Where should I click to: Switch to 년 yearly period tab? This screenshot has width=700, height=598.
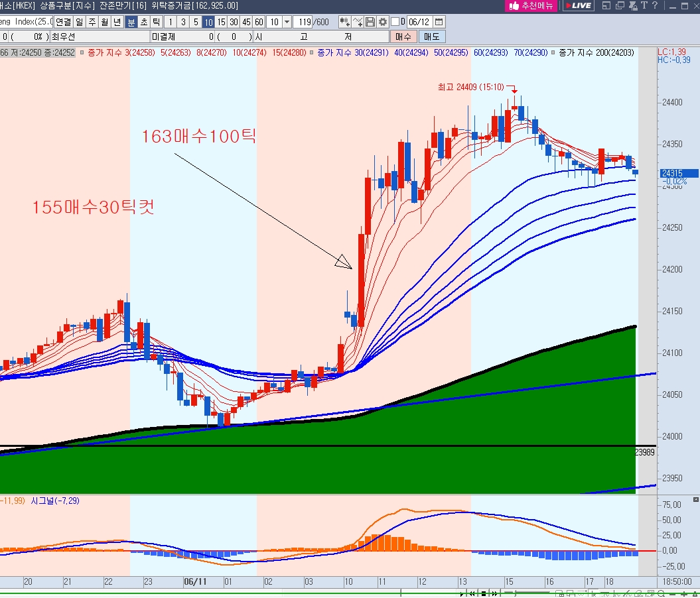[x=117, y=22]
